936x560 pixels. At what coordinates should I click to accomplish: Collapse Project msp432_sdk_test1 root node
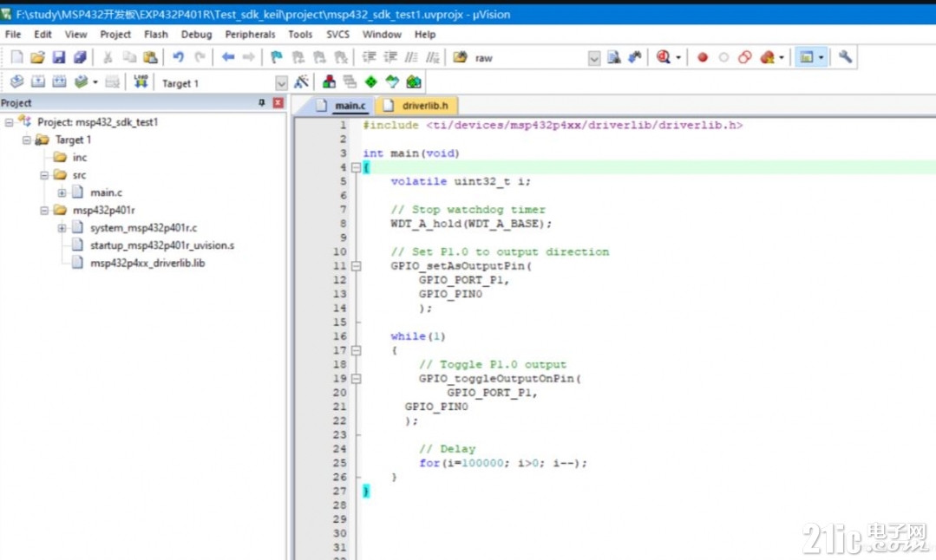pos(9,122)
